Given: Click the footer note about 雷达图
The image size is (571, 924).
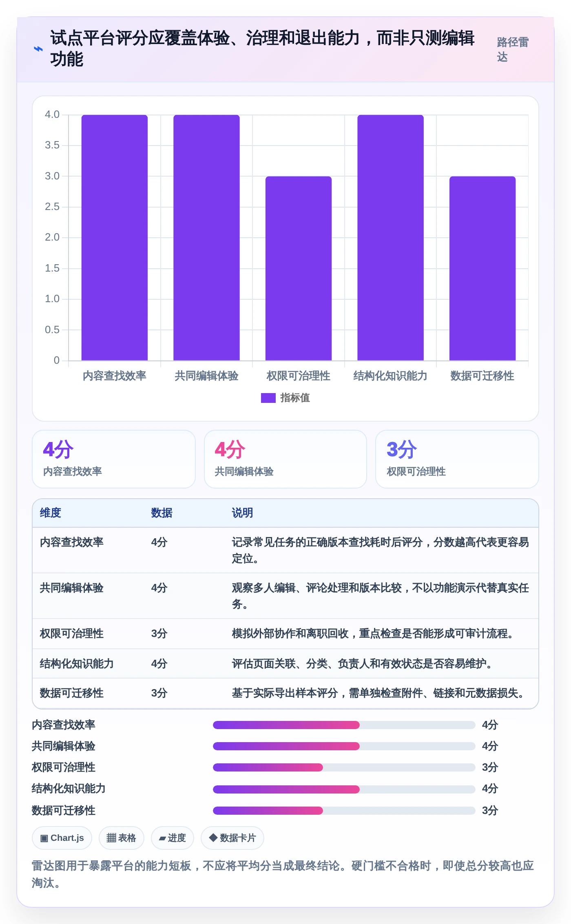Looking at the screenshot, I should (283, 874).
